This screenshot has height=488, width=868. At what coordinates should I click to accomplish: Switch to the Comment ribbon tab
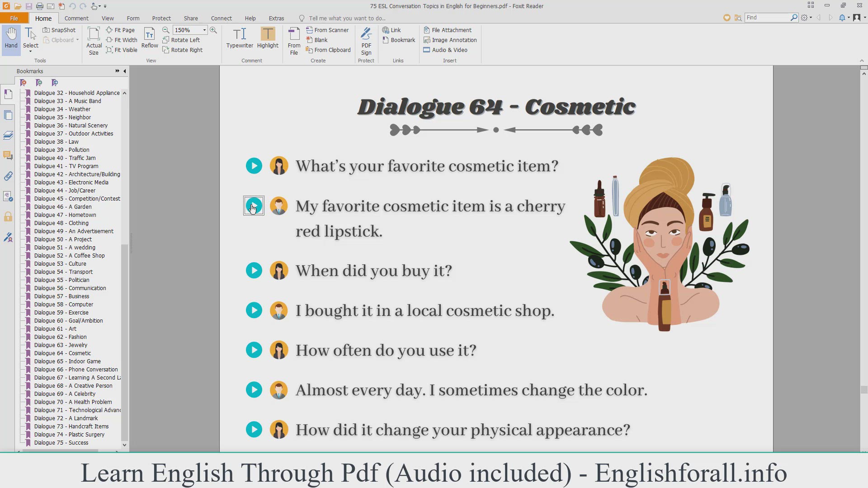coord(76,18)
